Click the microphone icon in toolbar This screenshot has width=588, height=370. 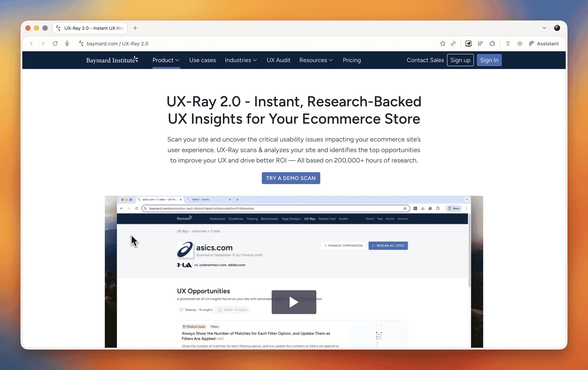click(x=67, y=44)
